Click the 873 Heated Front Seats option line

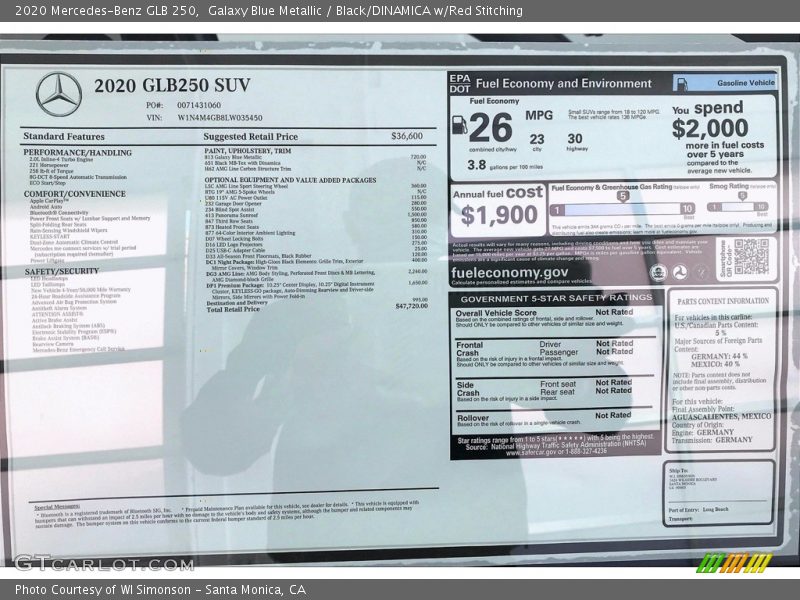click(x=232, y=227)
